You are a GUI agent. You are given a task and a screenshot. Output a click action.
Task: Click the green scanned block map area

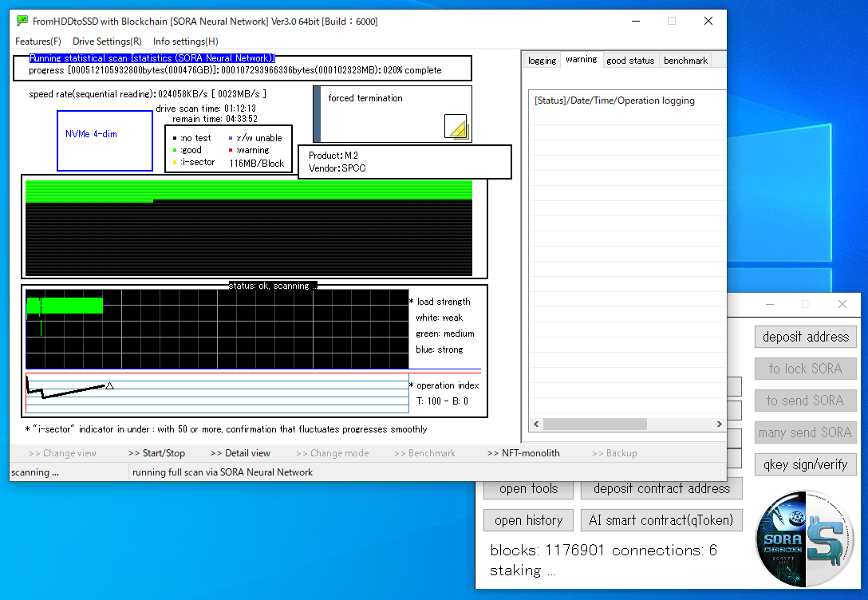[249, 190]
